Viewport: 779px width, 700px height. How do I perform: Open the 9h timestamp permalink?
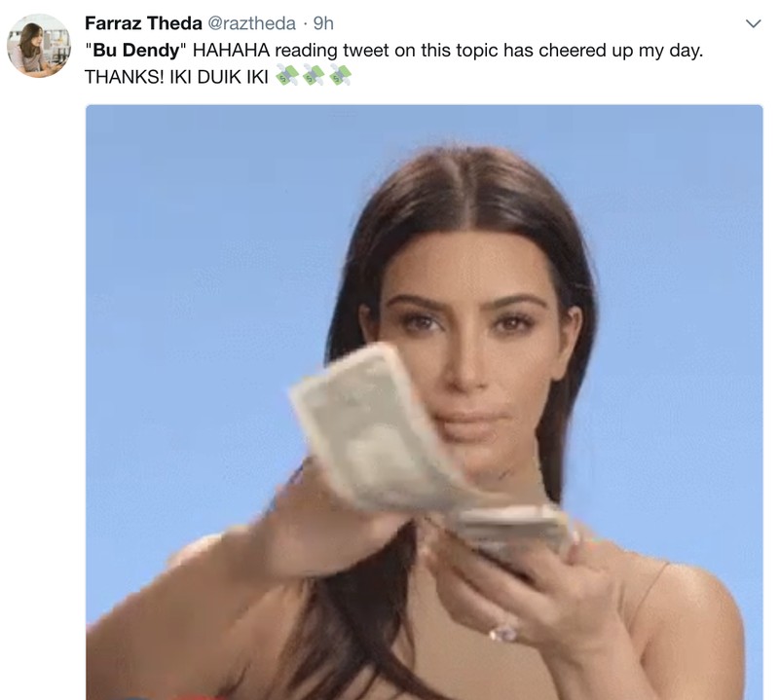(x=323, y=23)
